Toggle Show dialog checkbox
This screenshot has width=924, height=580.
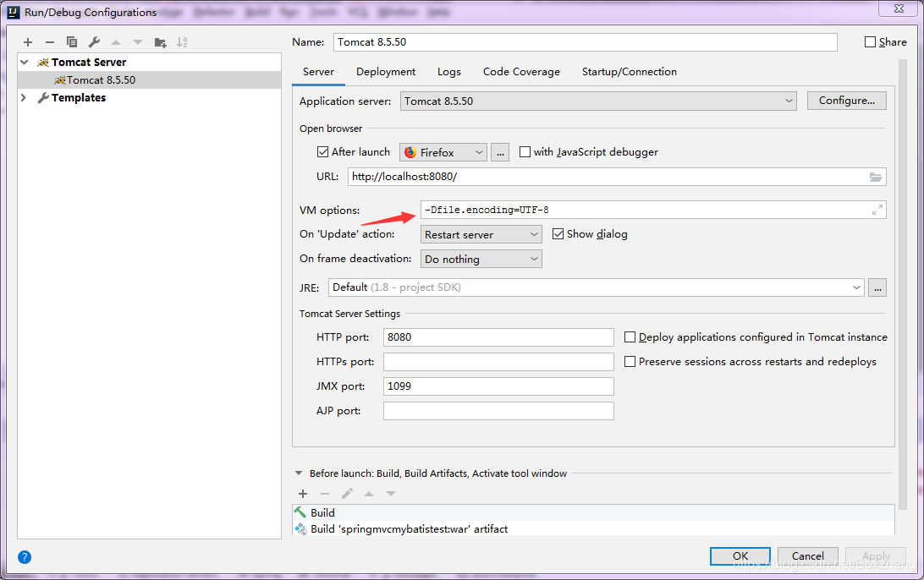pos(558,233)
